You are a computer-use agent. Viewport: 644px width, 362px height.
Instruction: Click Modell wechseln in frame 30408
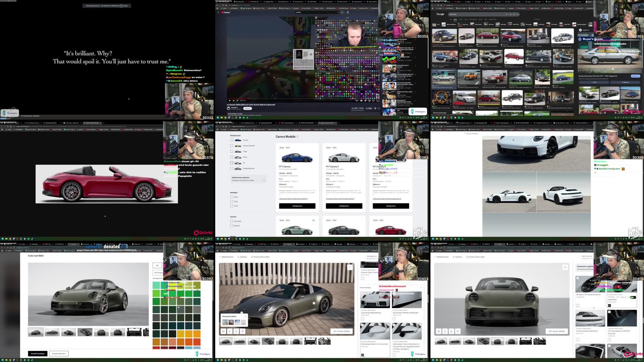(441, 257)
